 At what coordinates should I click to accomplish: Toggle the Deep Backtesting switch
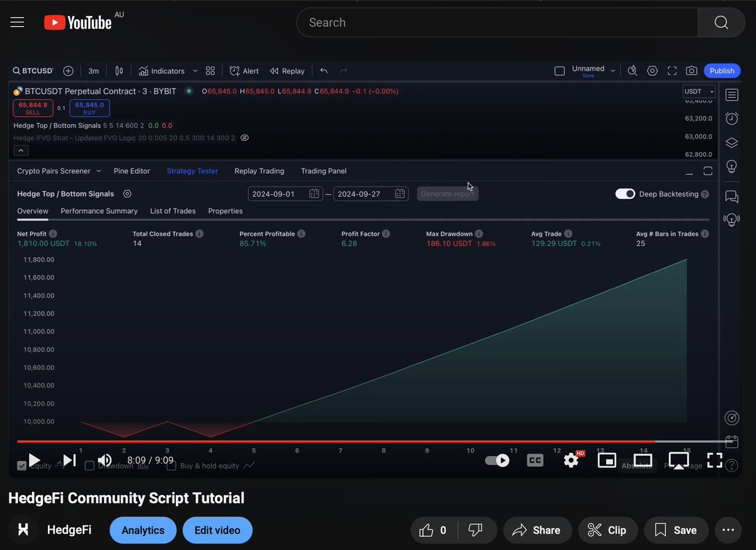(x=625, y=194)
